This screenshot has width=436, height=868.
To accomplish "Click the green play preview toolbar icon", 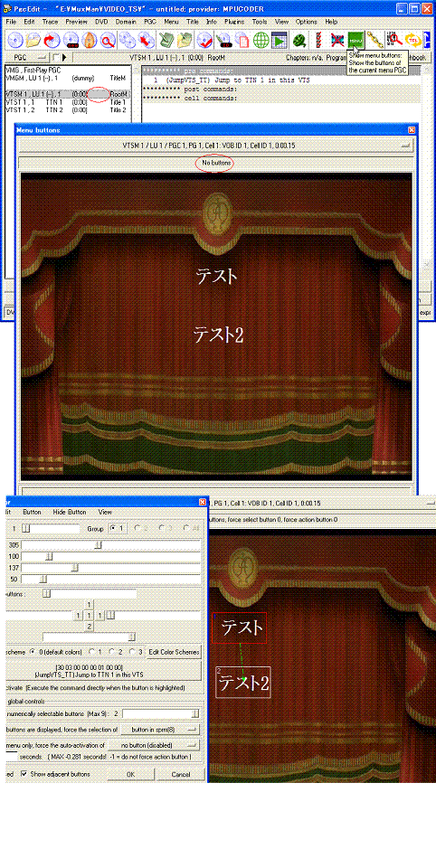I will pos(279,41).
